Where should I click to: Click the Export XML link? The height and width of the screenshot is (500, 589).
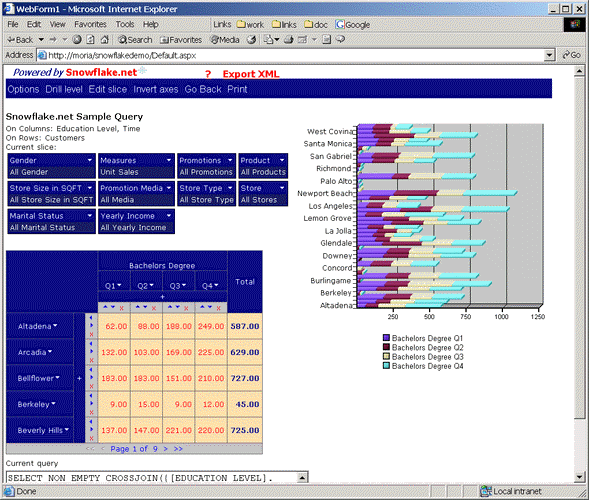click(x=251, y=74)
